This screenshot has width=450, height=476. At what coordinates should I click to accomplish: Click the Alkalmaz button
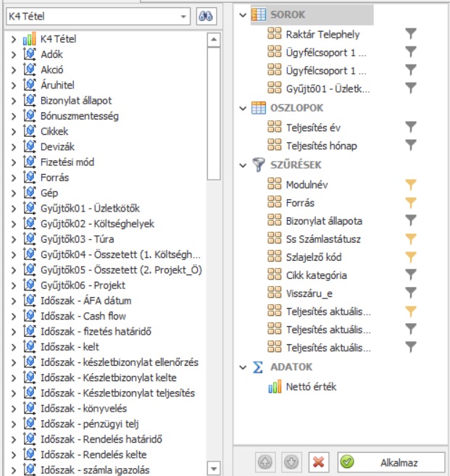point(391,462)
